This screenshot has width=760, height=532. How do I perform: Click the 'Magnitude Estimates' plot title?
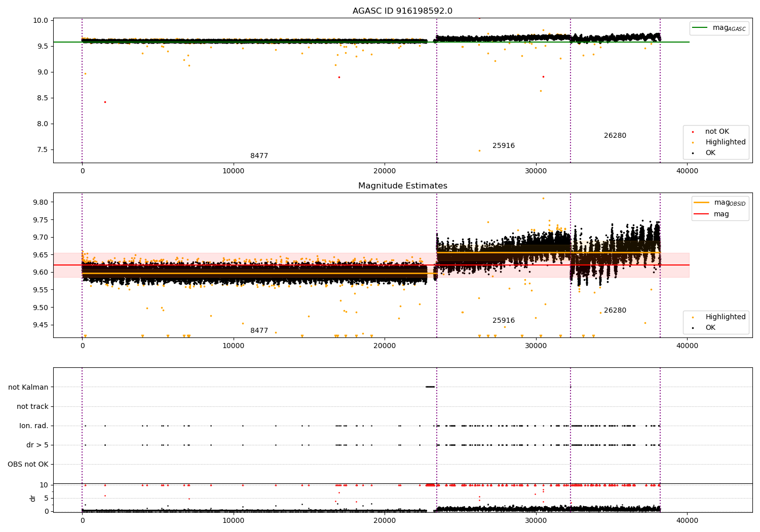[402, 186]
